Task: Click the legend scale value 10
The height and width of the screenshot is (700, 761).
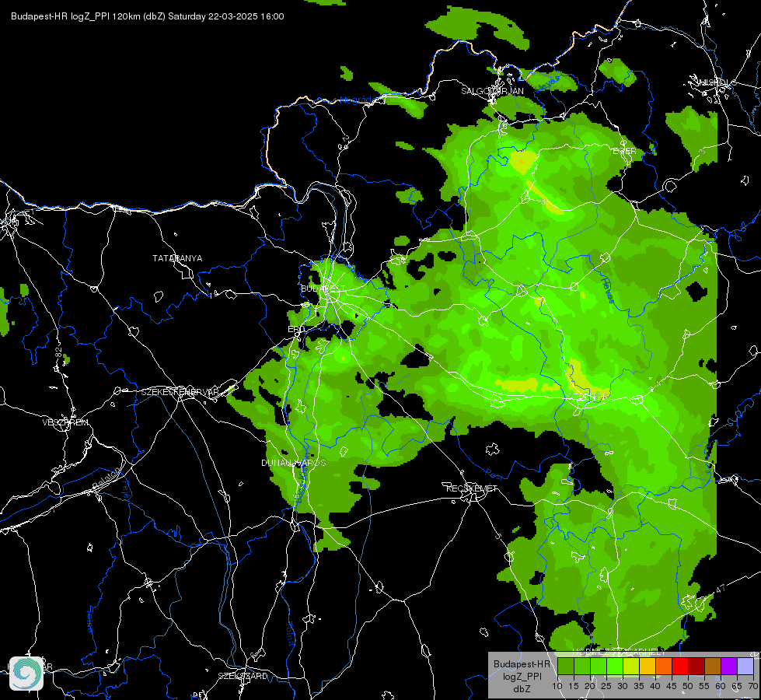Action: [x=557, y=687]
